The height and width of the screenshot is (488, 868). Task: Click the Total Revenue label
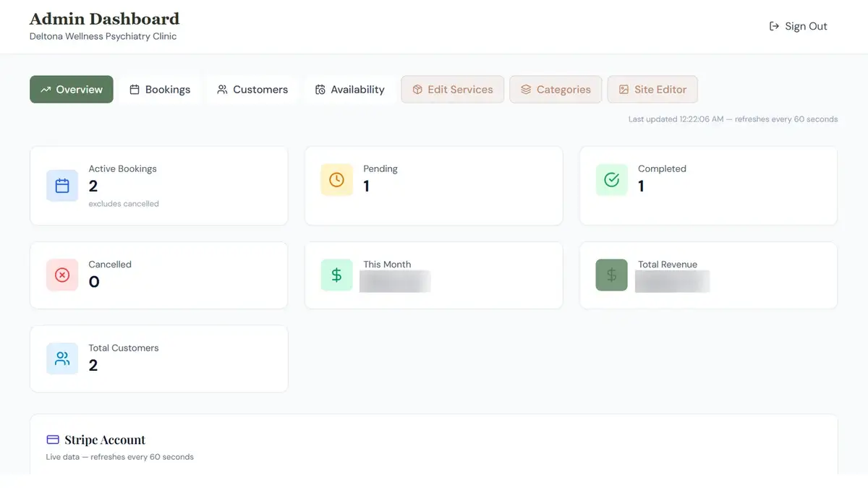[x=668, y=265]
